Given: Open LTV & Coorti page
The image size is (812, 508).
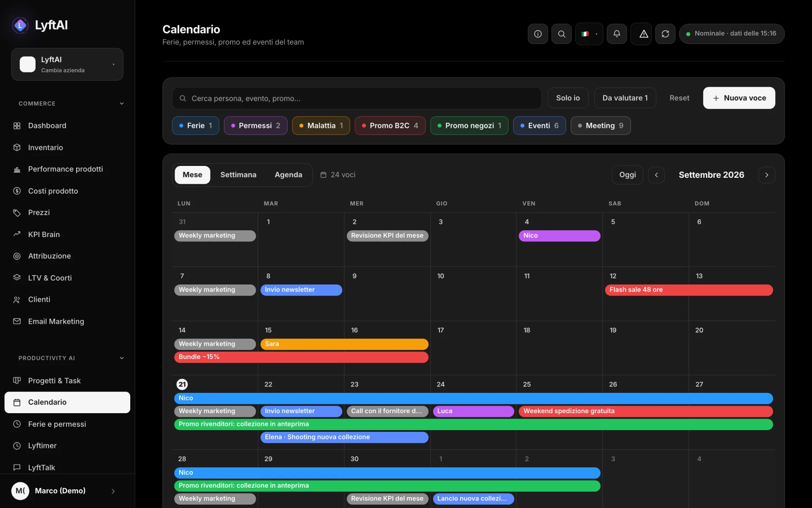Looking at the screenshot, I should pyautogui.click(x=67, y=278).
